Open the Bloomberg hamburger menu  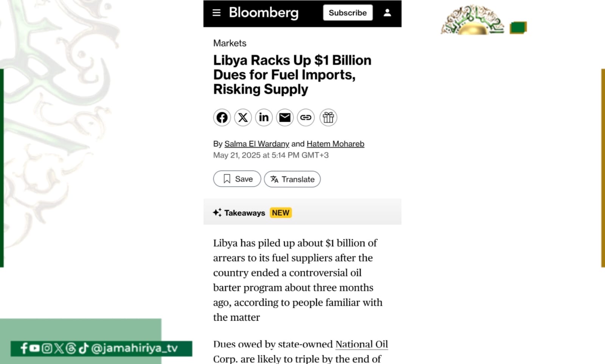(216, 13)
